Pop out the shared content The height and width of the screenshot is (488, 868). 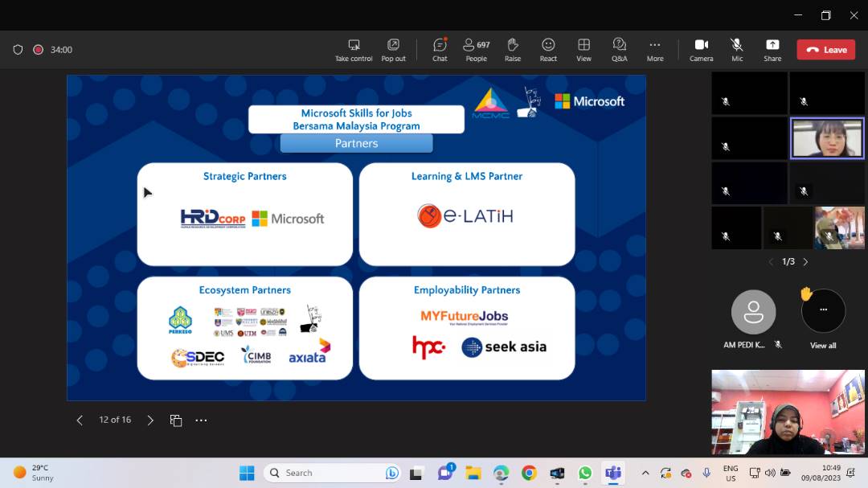pos(393,50)
